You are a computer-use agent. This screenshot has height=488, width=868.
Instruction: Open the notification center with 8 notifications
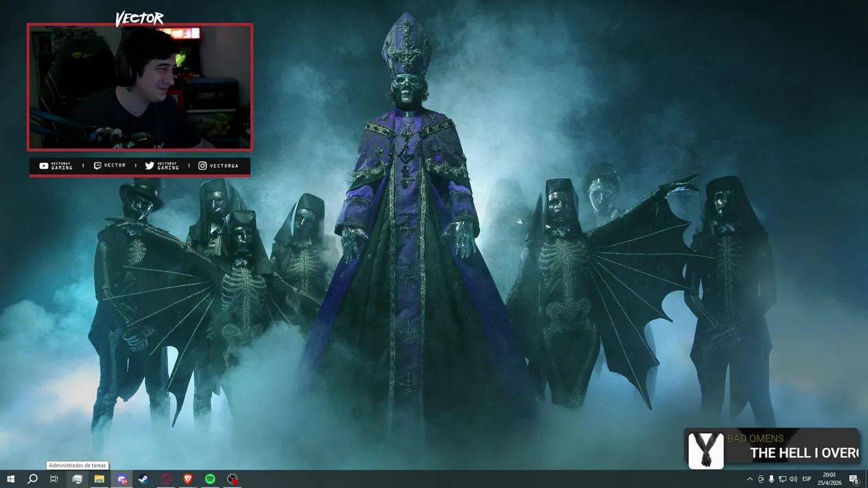pyautogui.click(x=854, y=479)
